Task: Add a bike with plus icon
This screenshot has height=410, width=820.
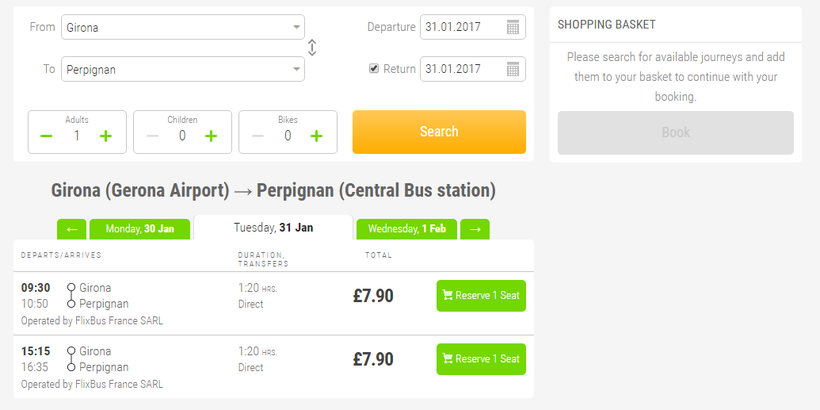Action: pos(316,136)
